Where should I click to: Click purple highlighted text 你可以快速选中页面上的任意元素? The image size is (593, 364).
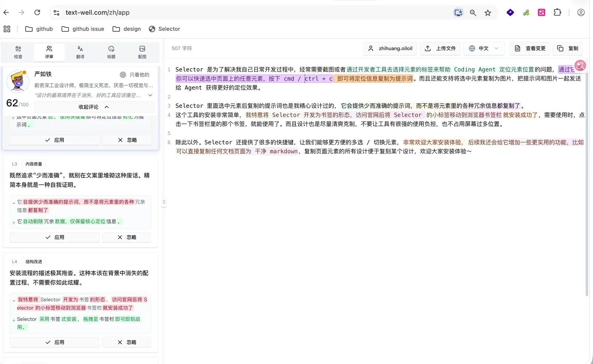pos(220,79)
